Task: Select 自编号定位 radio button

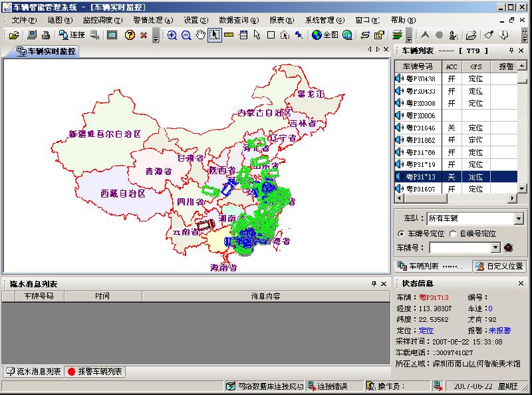Action: coord(453,233)
